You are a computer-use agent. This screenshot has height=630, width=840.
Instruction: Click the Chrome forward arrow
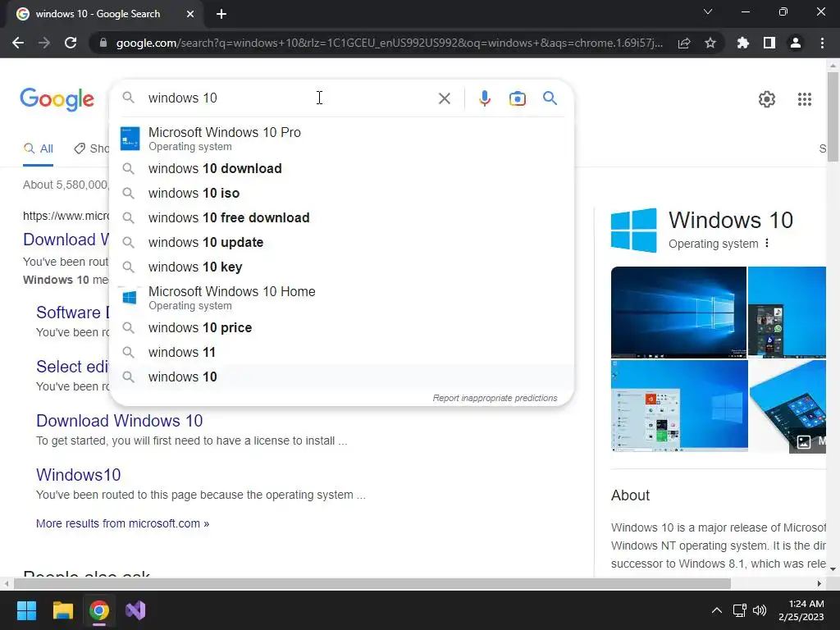(44, 43)
